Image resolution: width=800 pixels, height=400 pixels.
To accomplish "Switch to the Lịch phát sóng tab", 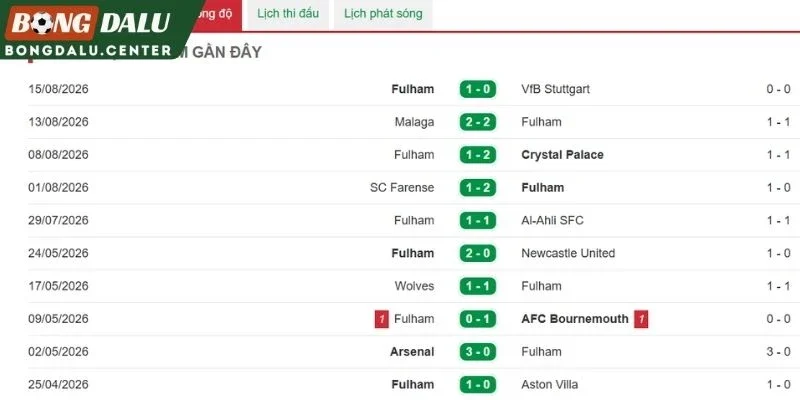I will tap(383, 14).
